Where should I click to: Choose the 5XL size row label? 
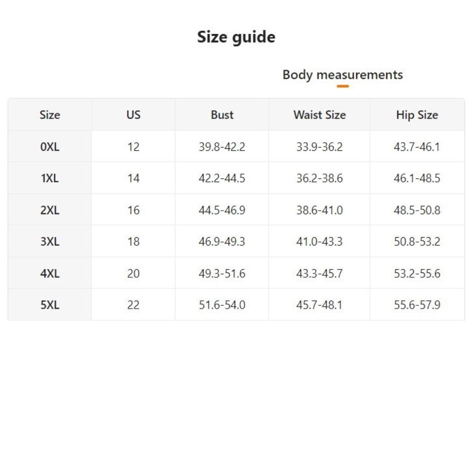[50, 305]
